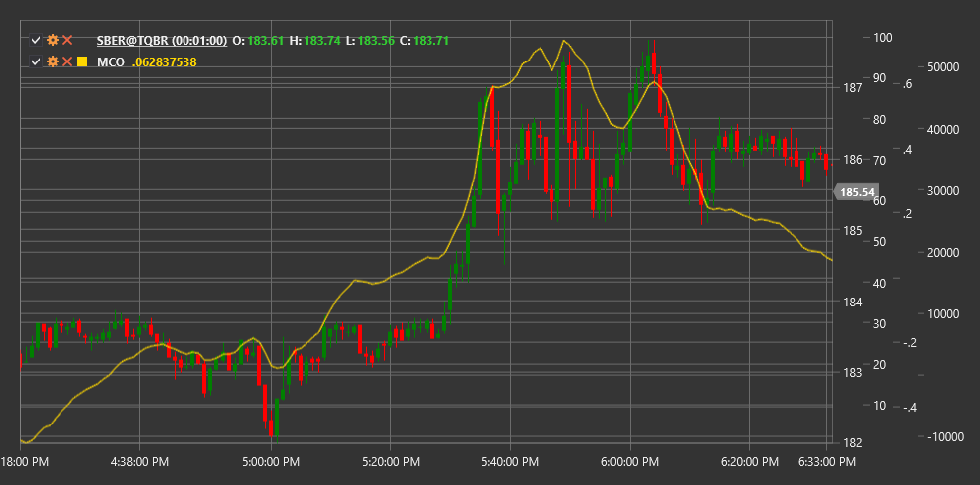The height and width of the screenshot is (485, 980).
Task: Click the MCO value .062837538
Action: click(x=165, y=61)
